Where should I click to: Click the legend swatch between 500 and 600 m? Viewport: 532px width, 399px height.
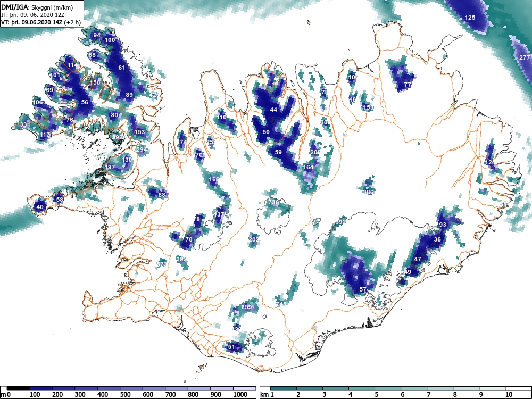(x=131, y=388)
